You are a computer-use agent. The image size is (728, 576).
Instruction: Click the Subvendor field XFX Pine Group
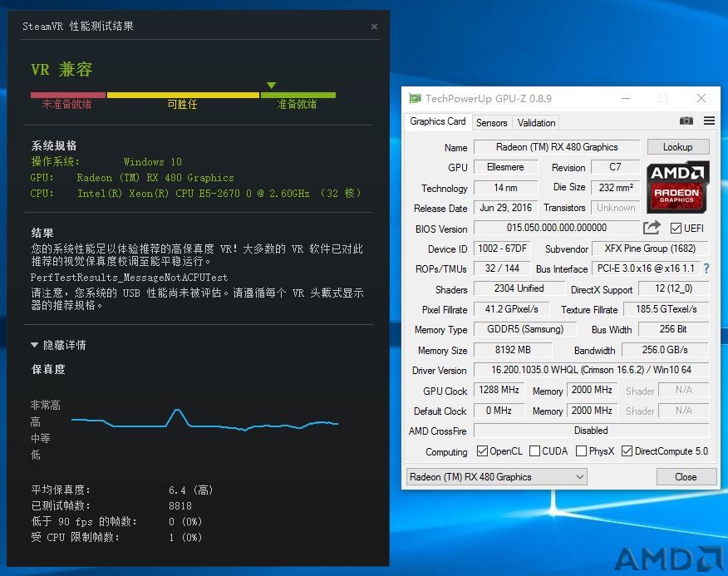(x=650, y=249)
